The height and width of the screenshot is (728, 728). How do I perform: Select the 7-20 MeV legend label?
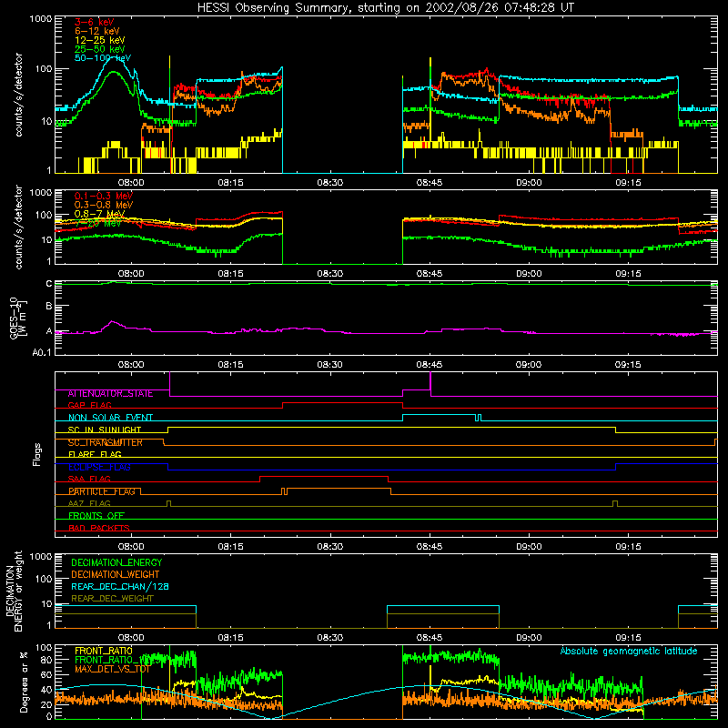pyautogui.click(x=97, y=223)
